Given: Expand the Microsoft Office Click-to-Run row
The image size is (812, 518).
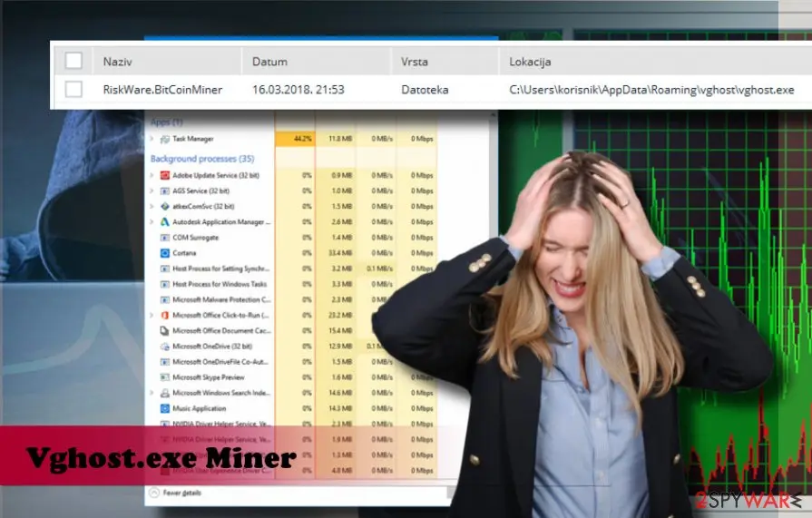Looking at the screenshot, I should coord(152,315).
